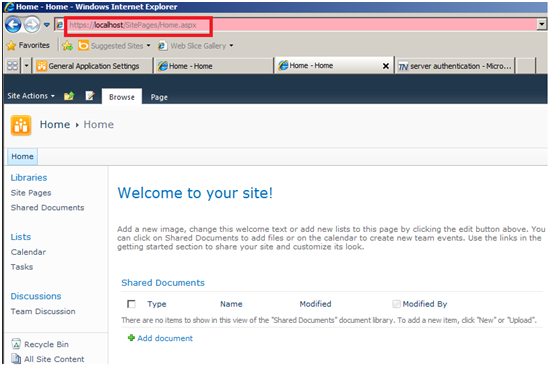Sort by Name column header
This screenshot has width=557, height=370.
231,304
